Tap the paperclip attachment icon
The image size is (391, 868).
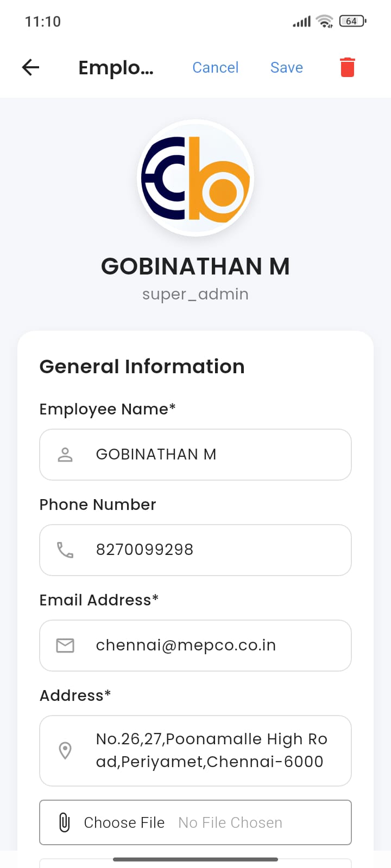64,822
